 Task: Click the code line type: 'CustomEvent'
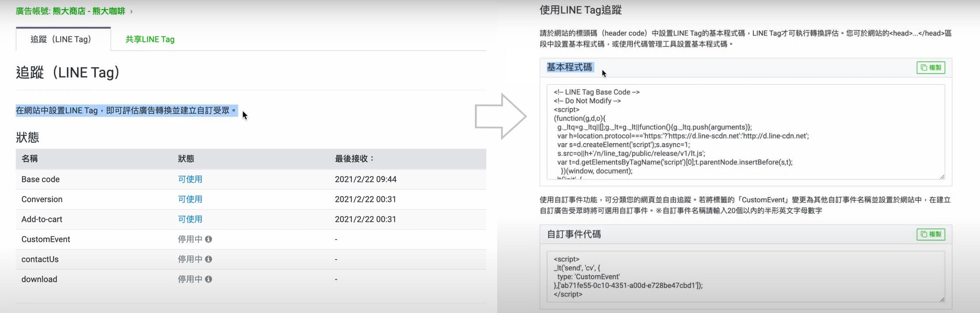pos(588,277)
